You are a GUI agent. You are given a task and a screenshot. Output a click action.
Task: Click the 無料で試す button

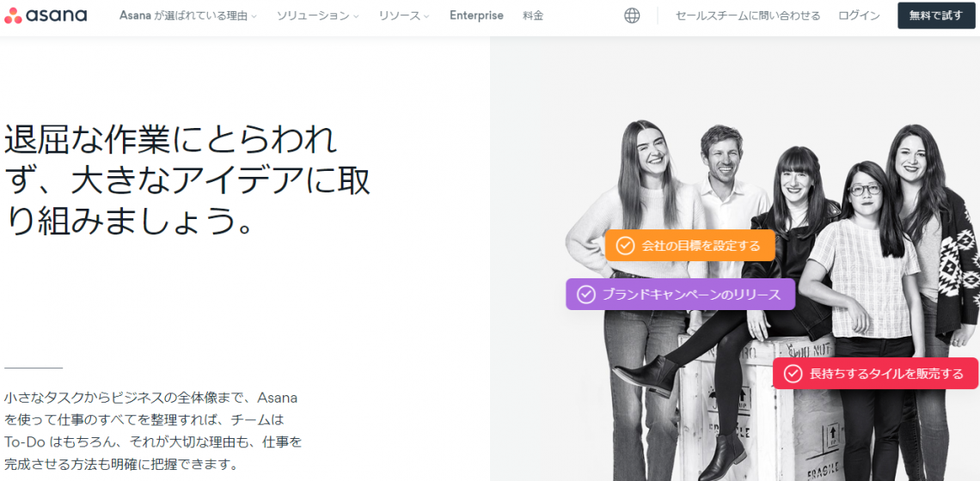pos(936,15)
